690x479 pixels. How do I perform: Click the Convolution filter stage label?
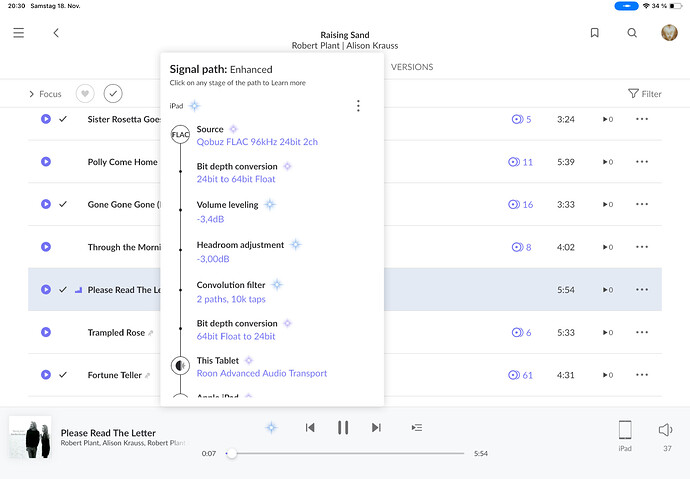[x=231, y=285]
